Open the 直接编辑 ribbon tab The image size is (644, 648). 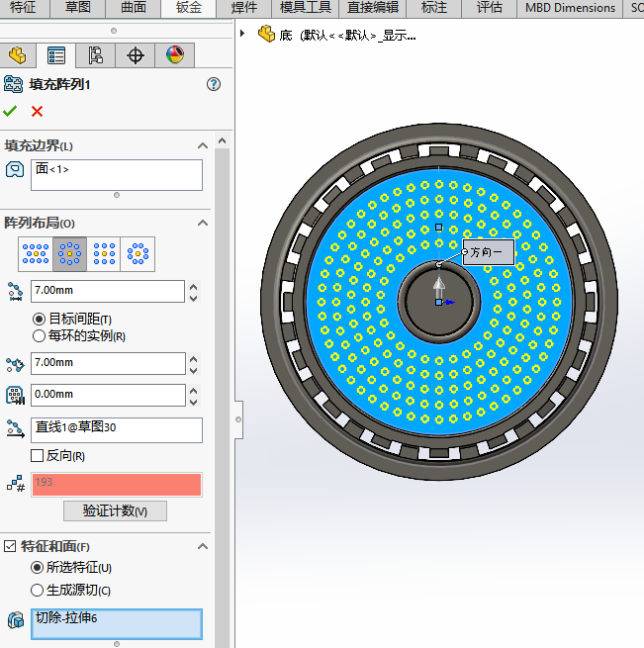(372, 8)
